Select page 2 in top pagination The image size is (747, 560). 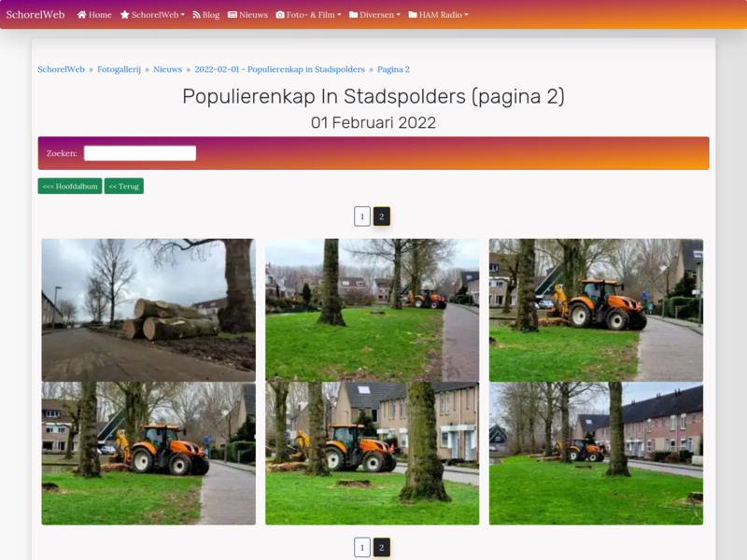click(382, 217)
